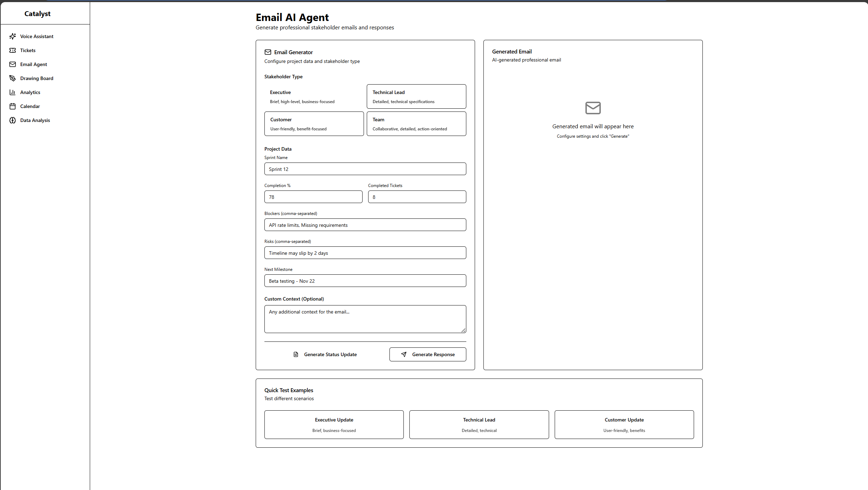This screenshot has width=868, height=490.
Task: Click the Email Agent envelope icon
Action: [13, 64]
